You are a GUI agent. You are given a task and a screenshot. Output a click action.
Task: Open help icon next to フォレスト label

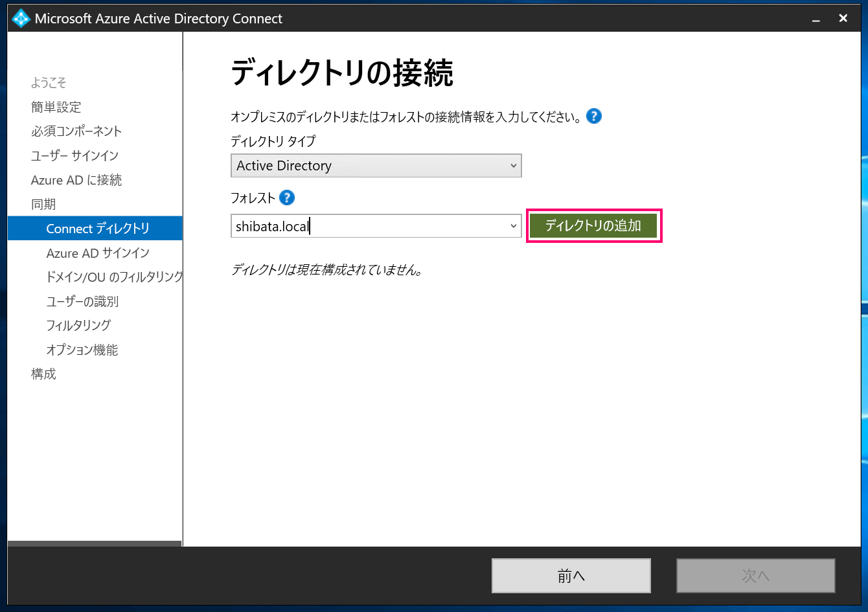(x=287, y=198)
